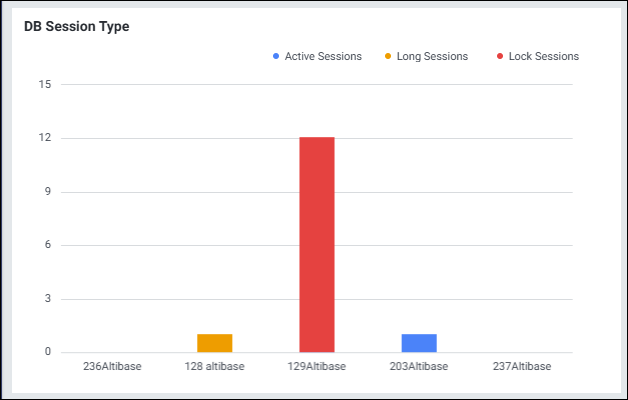Select the blue bar for 203Altibase
This screenshot has width=628, height=400.
pos(419,343)
